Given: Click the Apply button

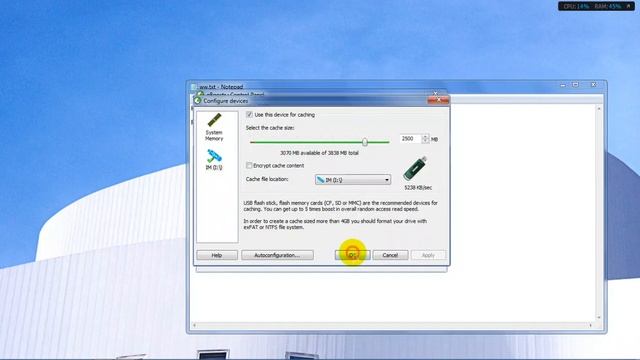Looking at the screenshot, I should 428,255.
